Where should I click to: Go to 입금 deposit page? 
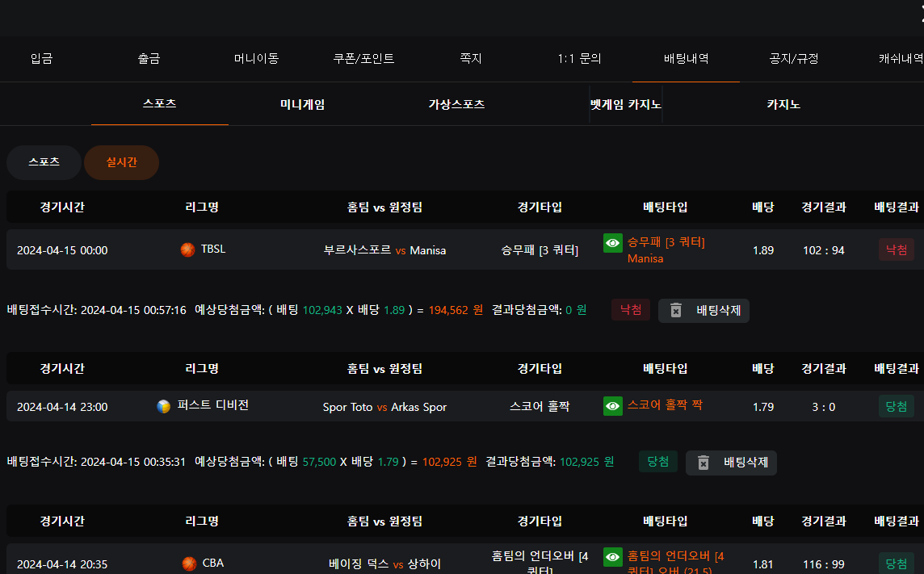coord(41,59)
